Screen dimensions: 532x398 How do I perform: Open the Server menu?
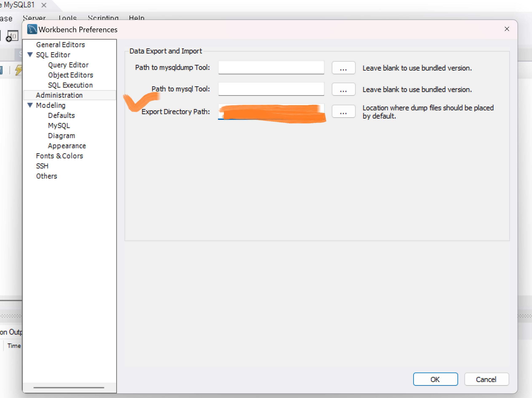click(x=34, y=18)
